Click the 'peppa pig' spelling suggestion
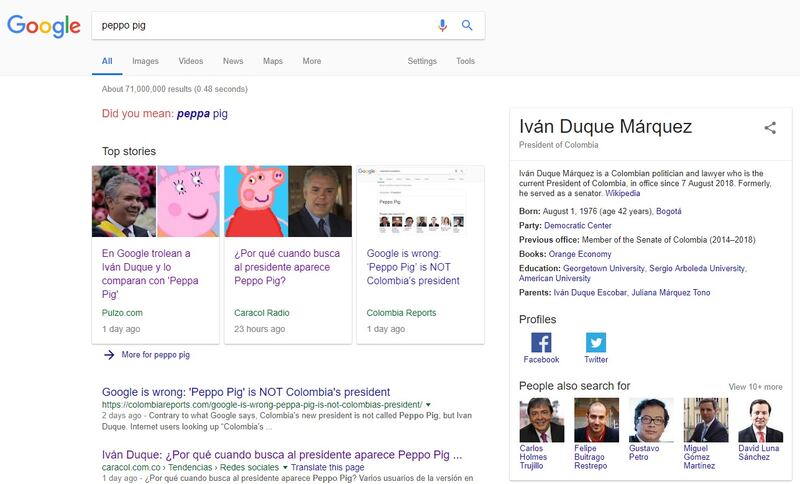Screen dimensions: 800x484 coord(202,114)
